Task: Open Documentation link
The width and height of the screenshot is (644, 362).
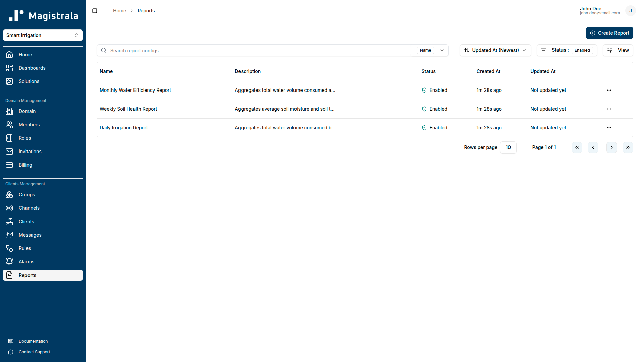Action: coord(33,341)
